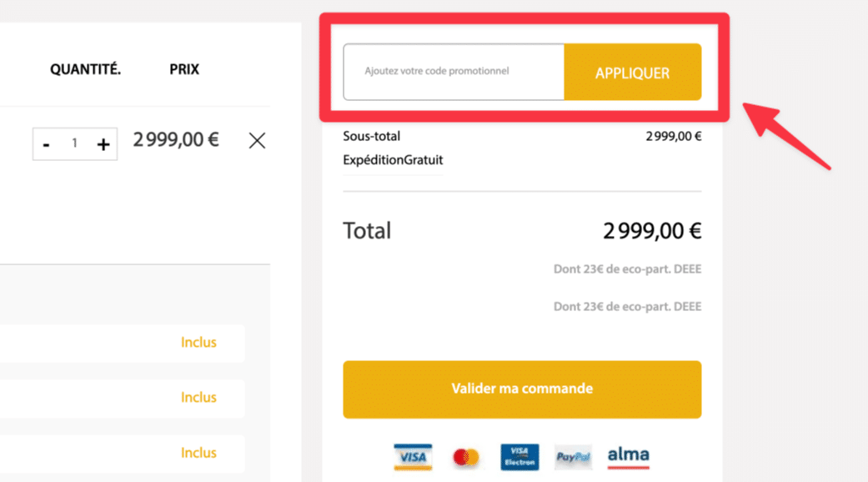
Task: Select the Visa Electron payment logo
Action: tap(519, 456)
